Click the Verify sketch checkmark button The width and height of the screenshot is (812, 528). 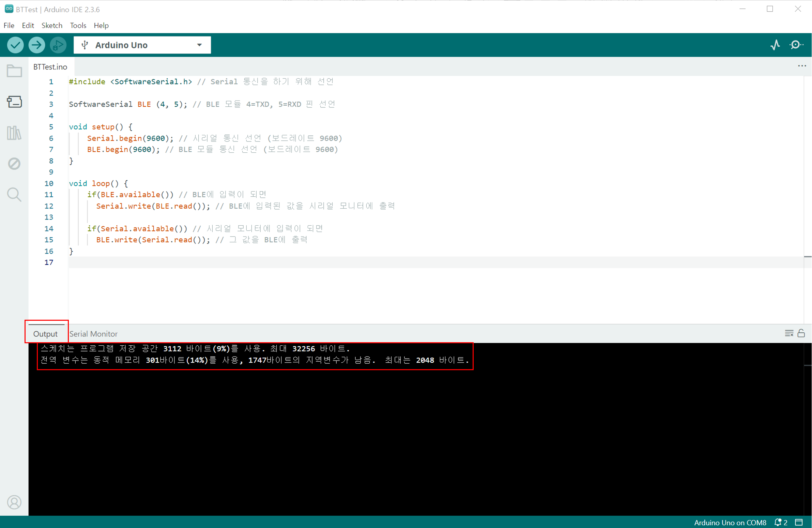(15, 45)
